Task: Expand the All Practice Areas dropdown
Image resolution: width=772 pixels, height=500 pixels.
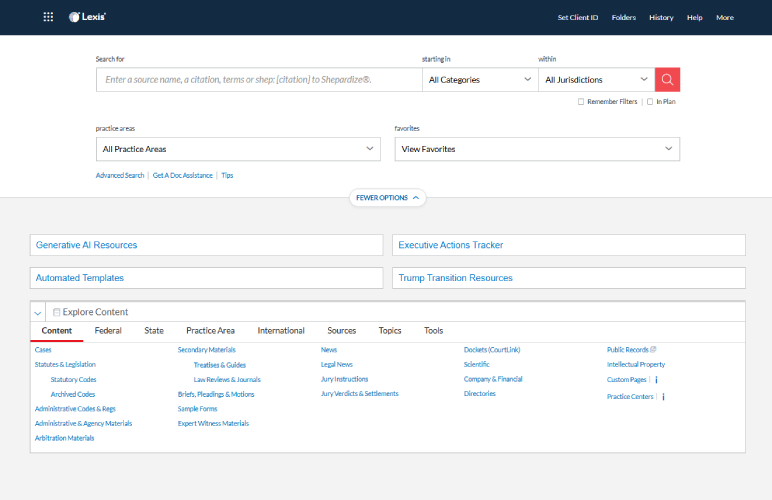Action: 238,149
